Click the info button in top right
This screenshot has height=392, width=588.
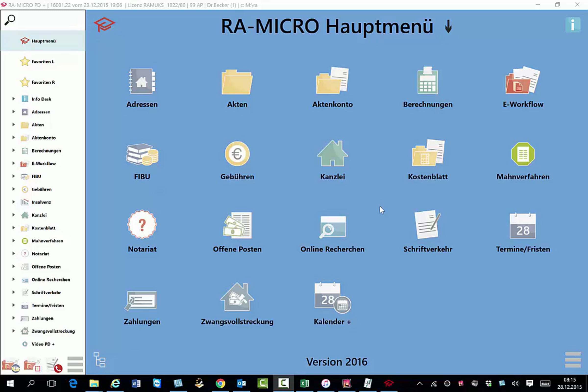tap(573, 25)
